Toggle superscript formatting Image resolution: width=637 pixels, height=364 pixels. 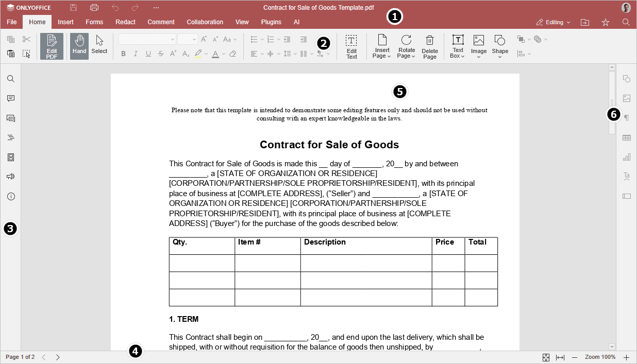173,54
